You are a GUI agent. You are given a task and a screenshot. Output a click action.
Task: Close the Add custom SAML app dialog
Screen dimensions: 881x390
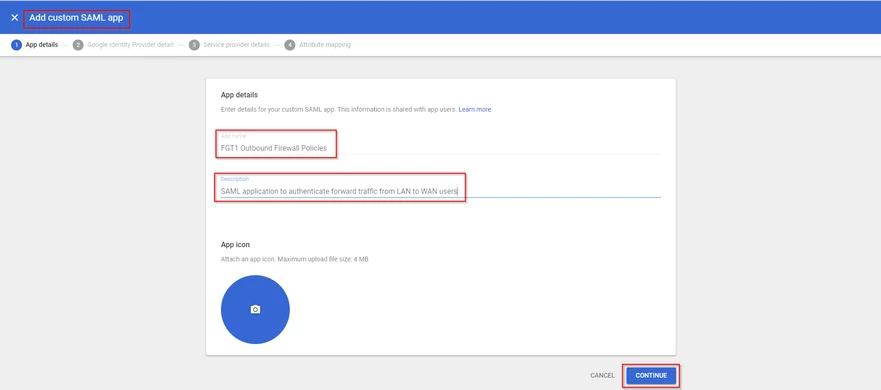(15, 17)
